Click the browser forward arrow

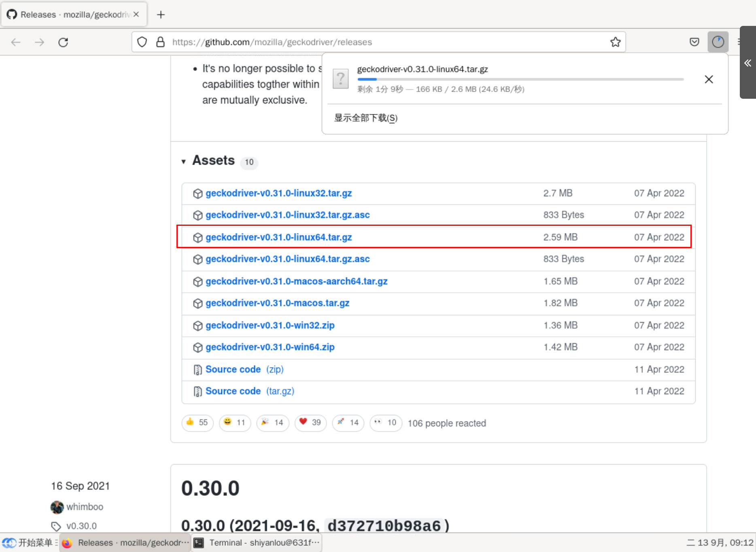(39, 42)
